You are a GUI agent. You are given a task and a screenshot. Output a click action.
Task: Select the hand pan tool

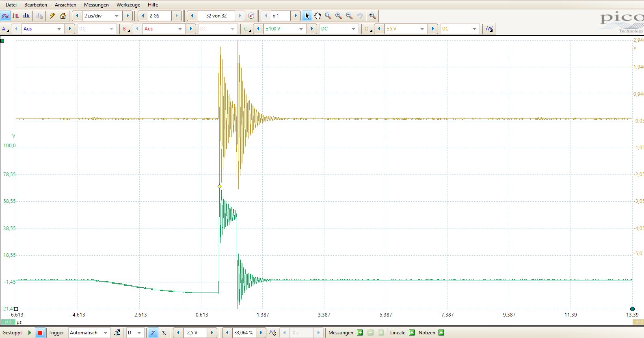pyautogui.click(x=318, y=16)
